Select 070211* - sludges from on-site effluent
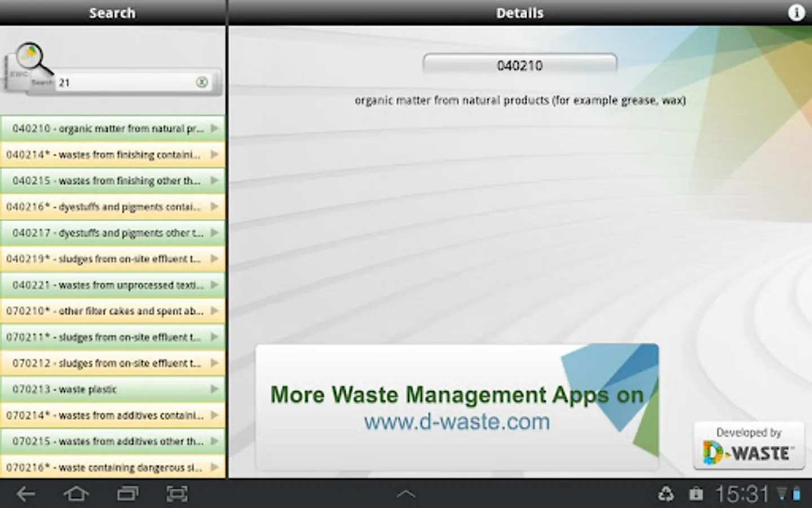 tap(113, 337)
